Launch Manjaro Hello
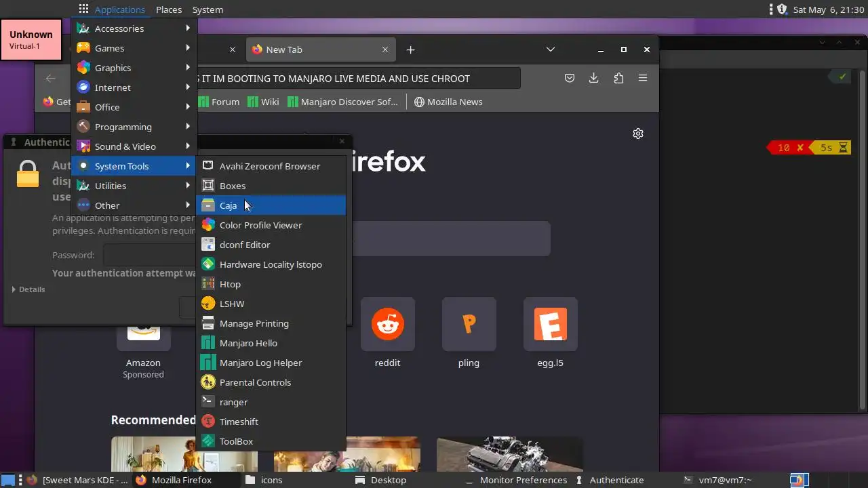The width and height of the screenshot is (868, 488). coord(271,343)
